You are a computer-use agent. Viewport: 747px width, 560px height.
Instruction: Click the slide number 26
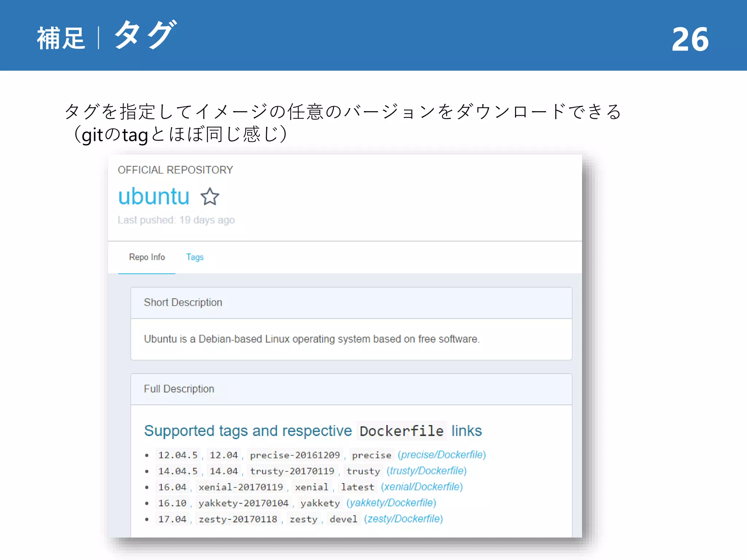[x=690, y=39]
